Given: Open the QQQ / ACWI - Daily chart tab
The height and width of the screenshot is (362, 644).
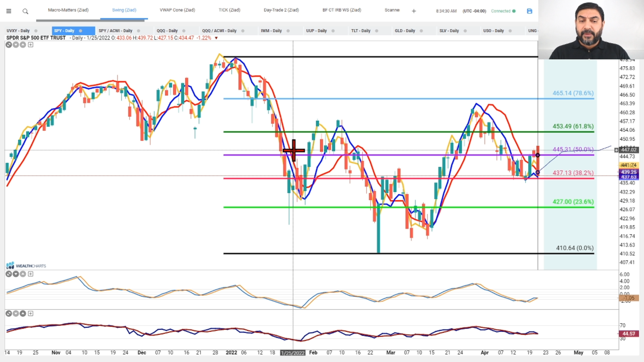Looking at the screenshot, I should coord(219,31).
